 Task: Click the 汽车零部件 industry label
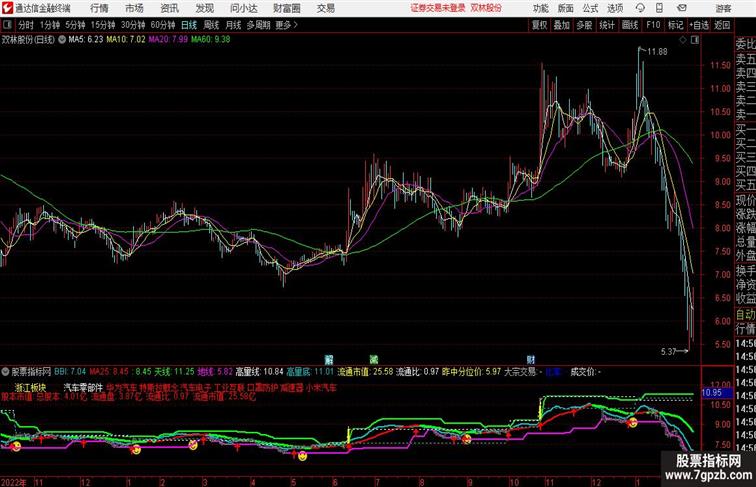pyautogui.click(x=83, y=387)
